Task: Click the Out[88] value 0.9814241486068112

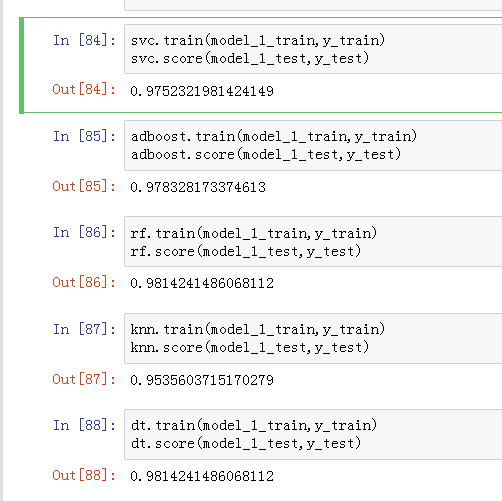Action: [x=202, y=476]
